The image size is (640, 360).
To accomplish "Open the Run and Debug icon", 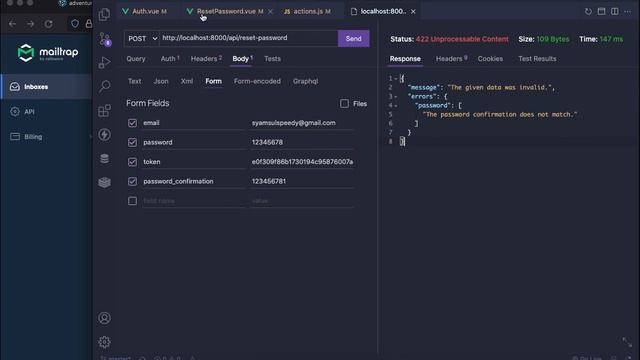I will click(104, 62).
